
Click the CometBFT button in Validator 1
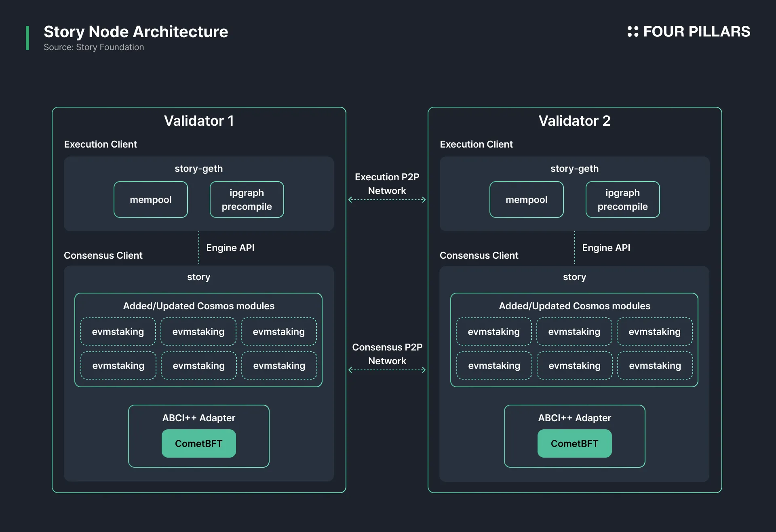pyautogui.click(x=199, y=443)
